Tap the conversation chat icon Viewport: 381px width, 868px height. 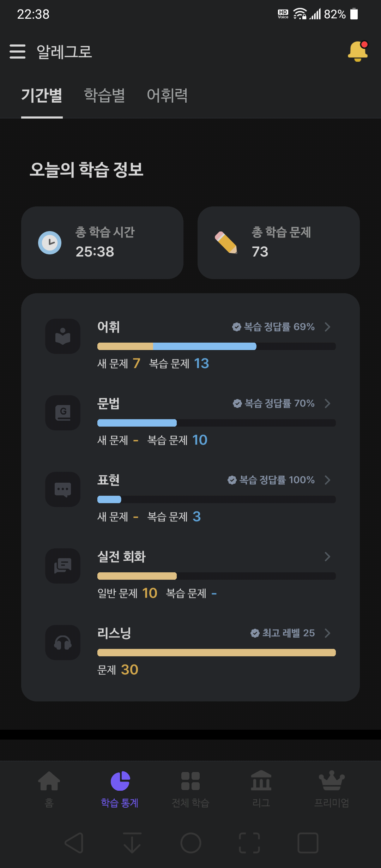pyautogui.click(x=63, y=566)
